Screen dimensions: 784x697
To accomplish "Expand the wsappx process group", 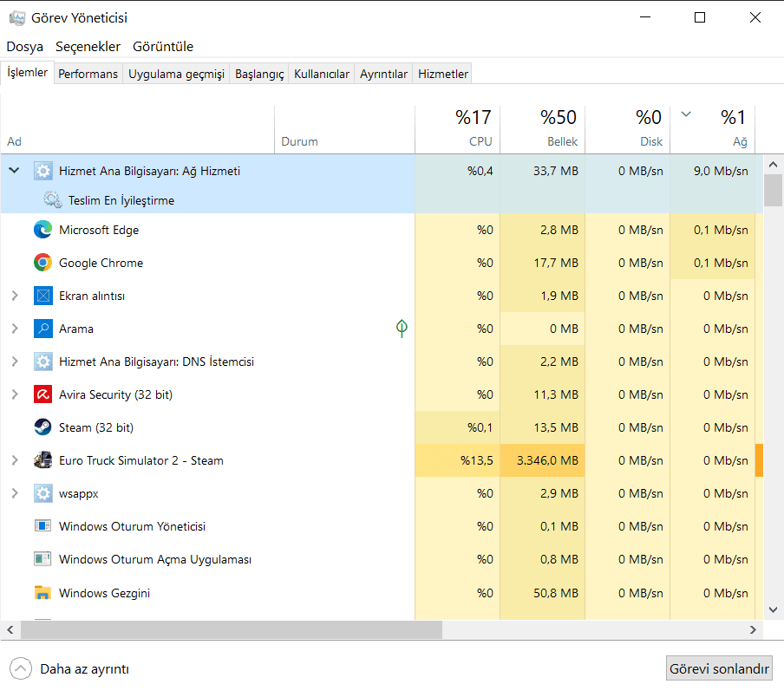I will click(14, 493).
